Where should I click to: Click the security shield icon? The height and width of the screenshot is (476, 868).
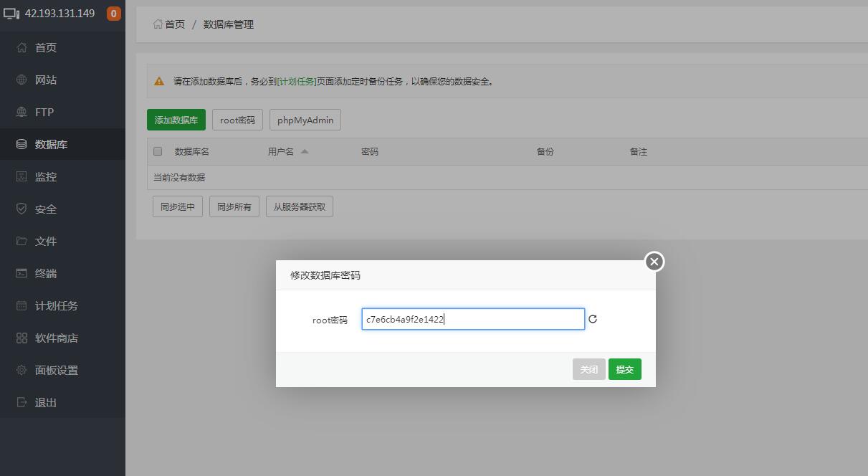point(22,209)
